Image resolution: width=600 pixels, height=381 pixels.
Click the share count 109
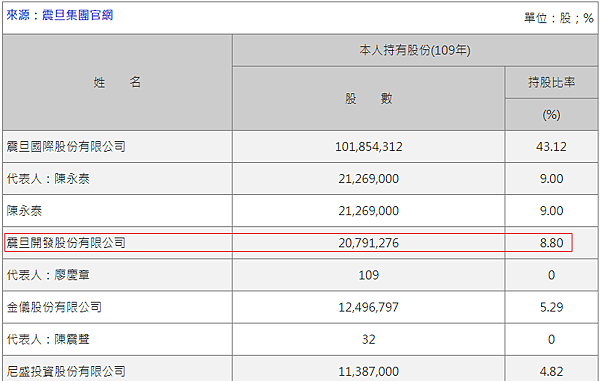click(368, 275)
